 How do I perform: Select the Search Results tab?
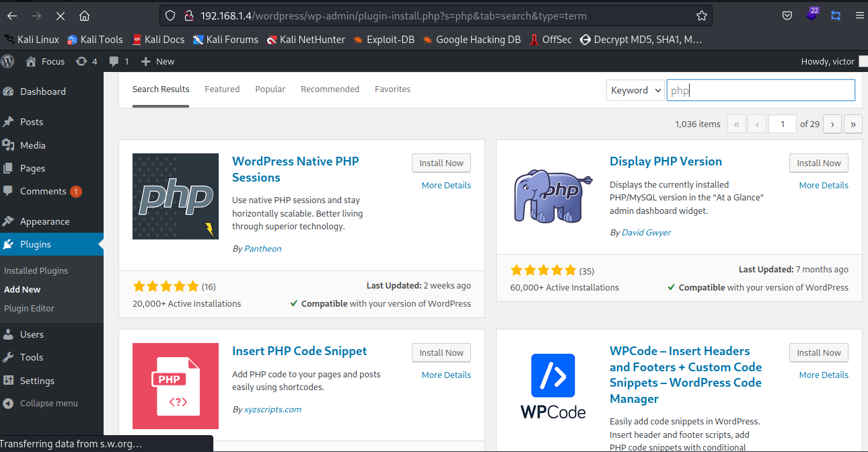pos(161,89)
